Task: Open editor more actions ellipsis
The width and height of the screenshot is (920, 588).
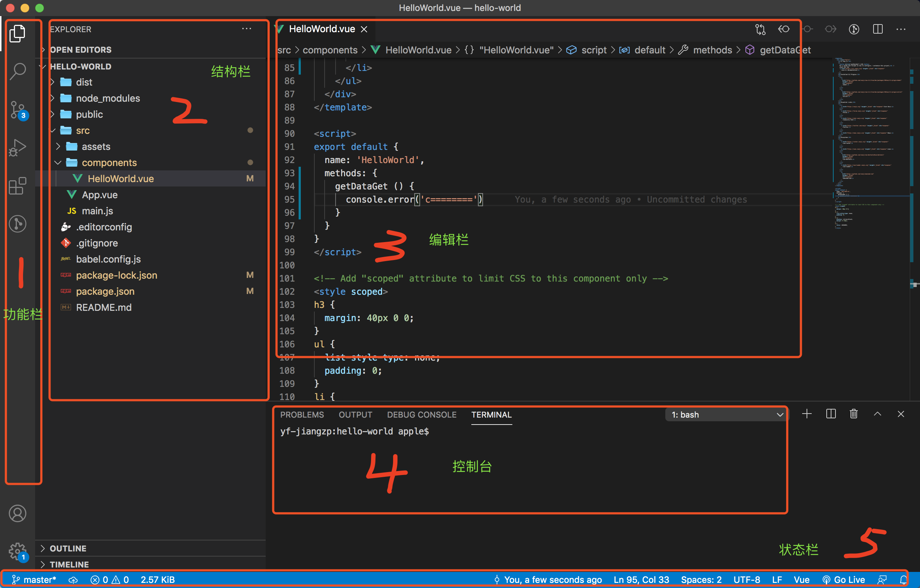Action: 901,29
